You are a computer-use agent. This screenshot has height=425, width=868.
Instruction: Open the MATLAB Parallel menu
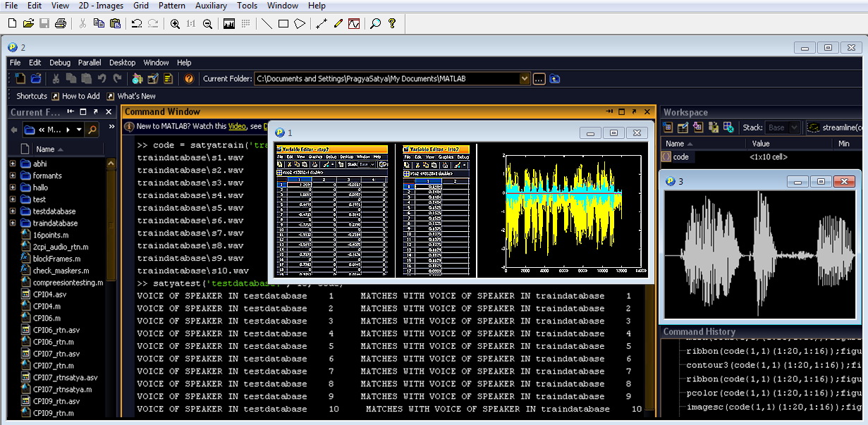point(90,63)
